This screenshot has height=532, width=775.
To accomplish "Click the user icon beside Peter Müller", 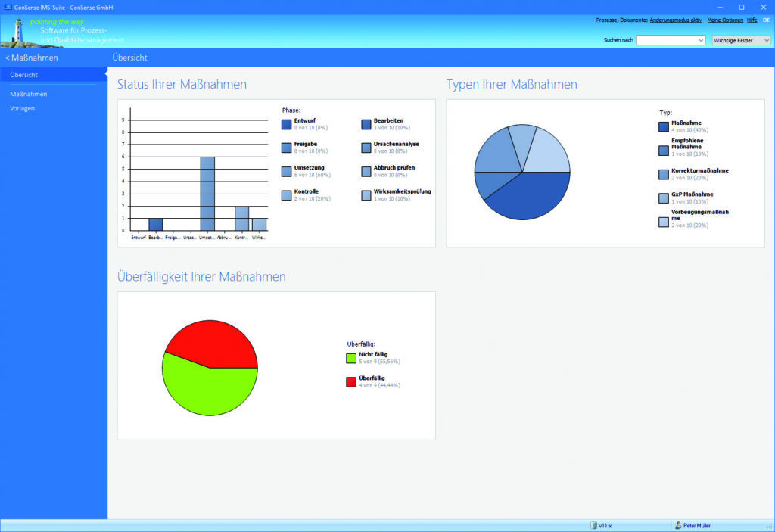I will (678, 525).
